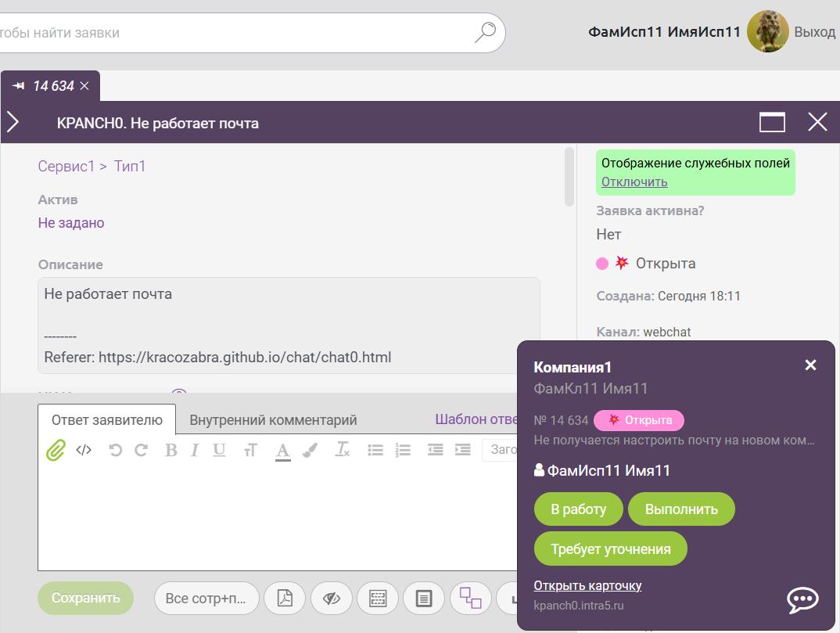
Task: Open the text color picker
Action: [282, 450]
